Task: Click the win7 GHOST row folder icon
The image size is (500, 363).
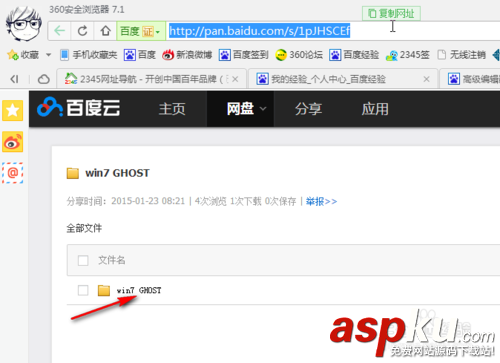Action: 104,290
